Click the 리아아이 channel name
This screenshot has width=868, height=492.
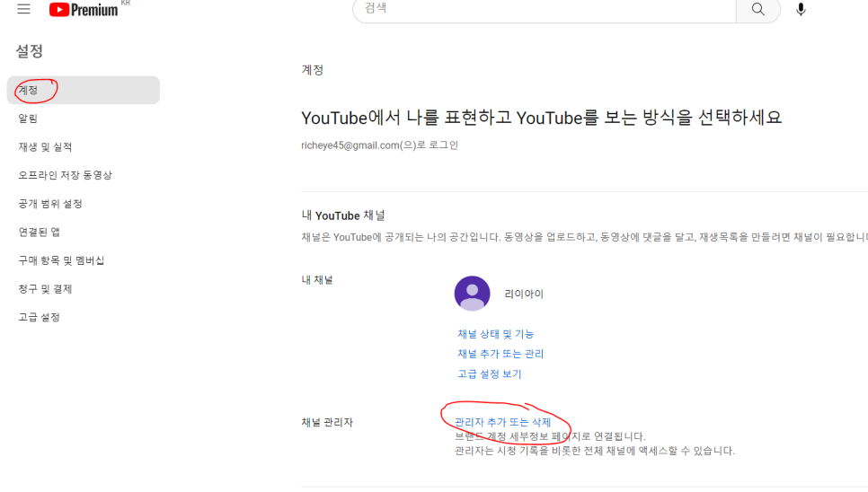524,294
